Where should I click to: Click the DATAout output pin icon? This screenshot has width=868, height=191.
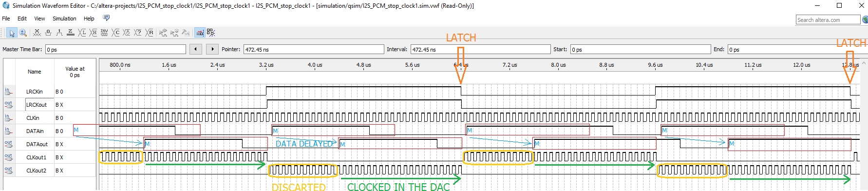(x=8, y=144)
